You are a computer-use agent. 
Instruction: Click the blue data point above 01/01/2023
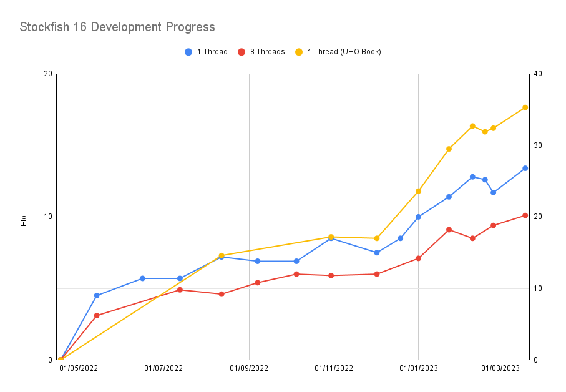pos(418,217)
